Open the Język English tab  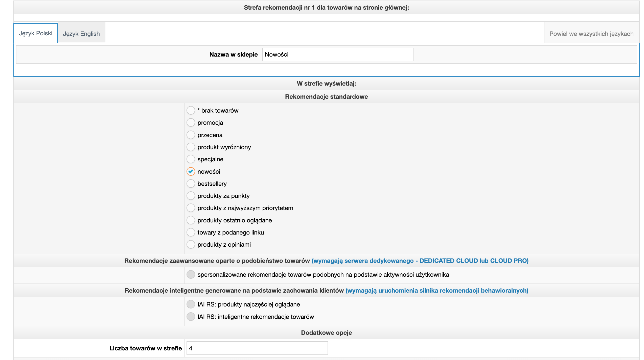point(81,34)
